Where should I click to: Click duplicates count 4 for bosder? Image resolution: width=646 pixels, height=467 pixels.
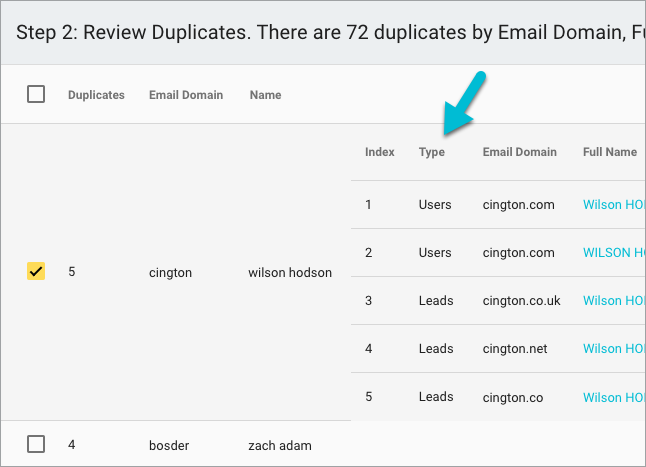[72, 445]
